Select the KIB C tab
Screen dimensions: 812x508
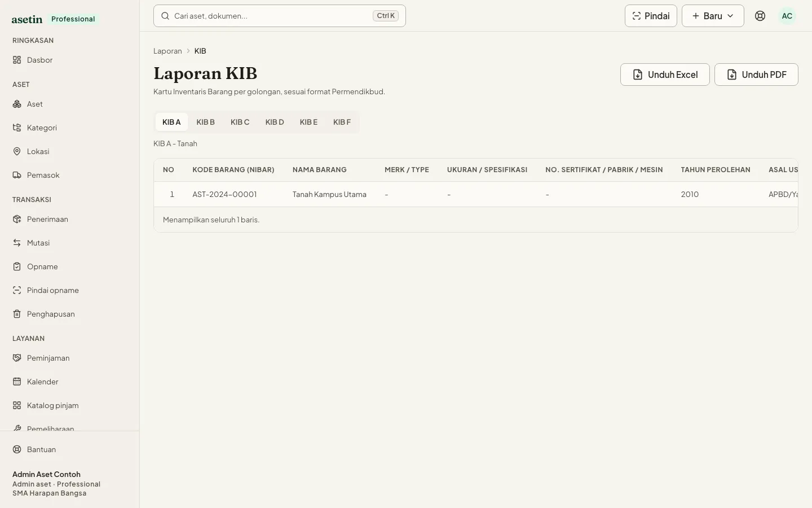240,122
